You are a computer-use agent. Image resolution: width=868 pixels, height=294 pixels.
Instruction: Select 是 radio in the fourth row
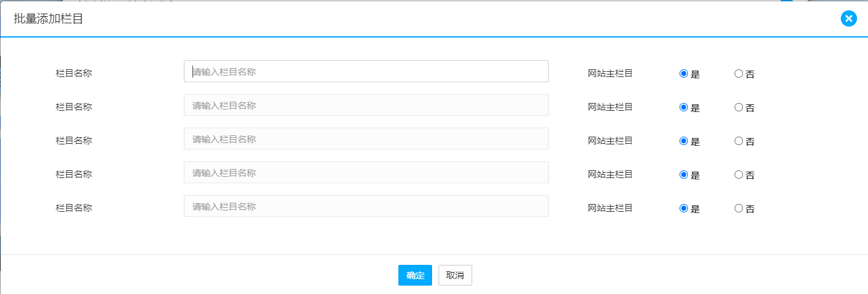pyautogui.click(x=683, y=175)
